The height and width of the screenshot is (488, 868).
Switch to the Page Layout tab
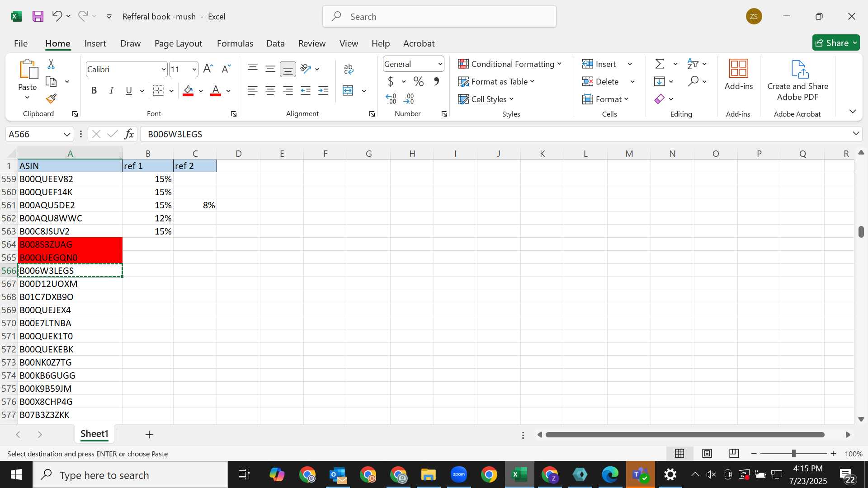coord(178,43)
